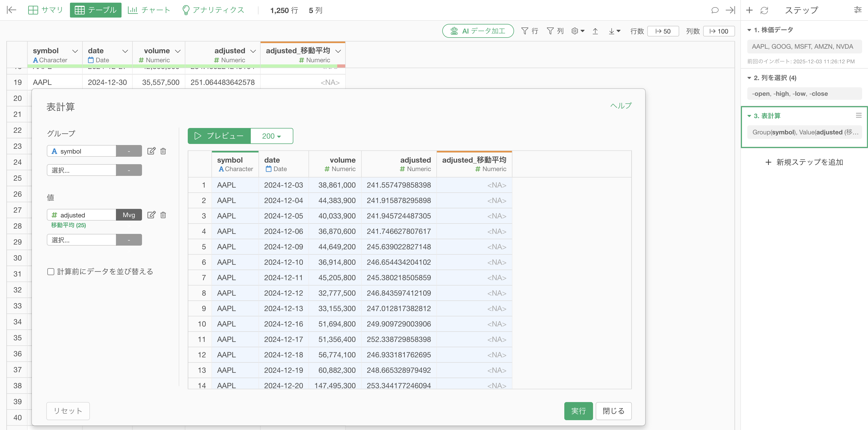Open the comment bubble icon
Screen dimensions: 868x430
[714, 10]
